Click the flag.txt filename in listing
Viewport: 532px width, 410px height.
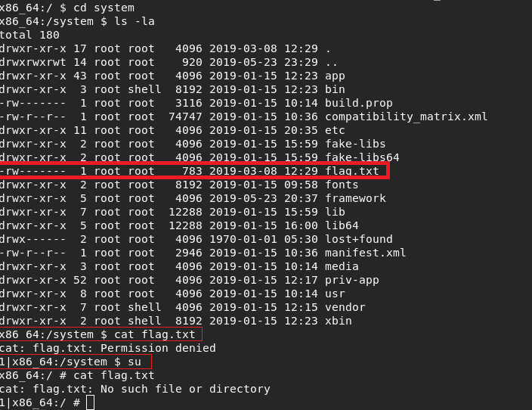352,171
